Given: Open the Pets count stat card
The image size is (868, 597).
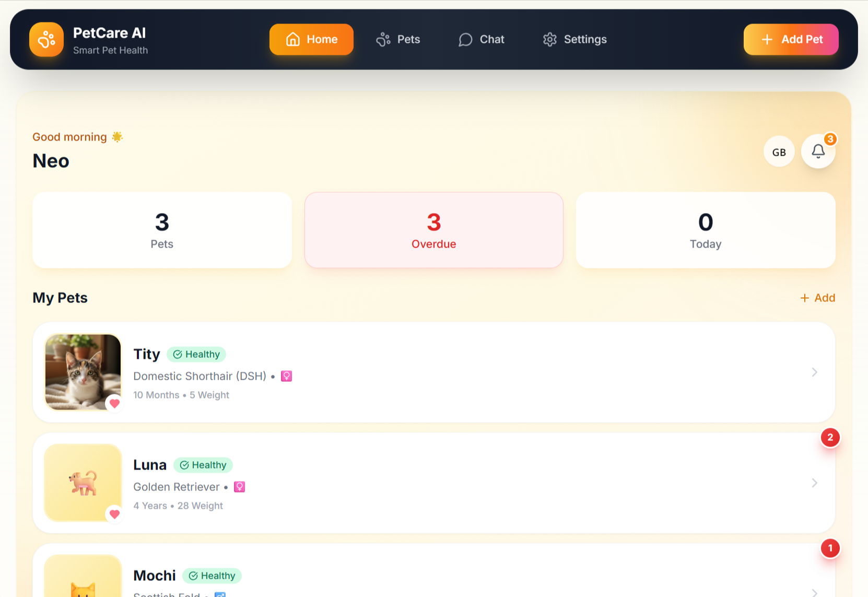Looking at the screenshot, I should click(162, 230).
